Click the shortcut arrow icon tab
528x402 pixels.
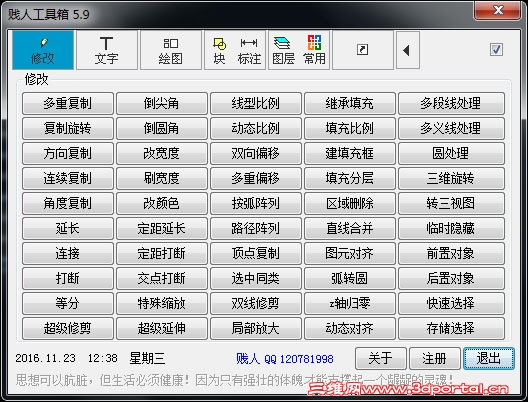point(363,50)
